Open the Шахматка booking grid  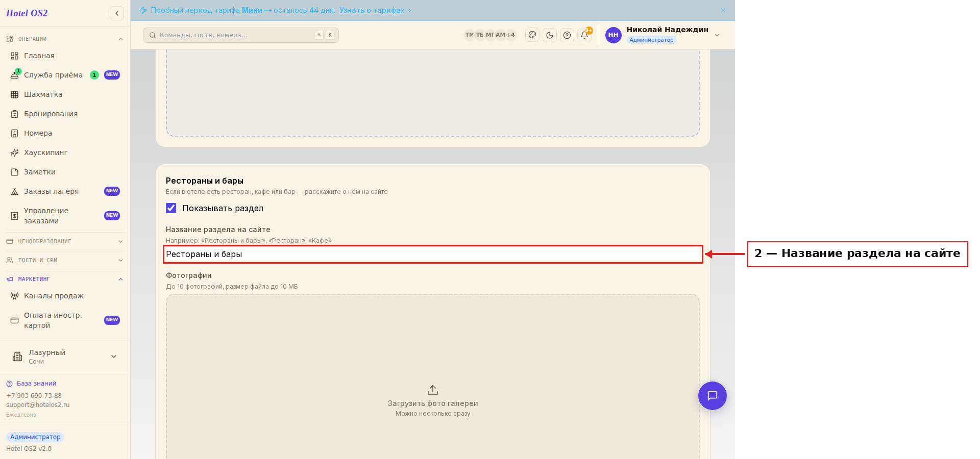point(65,94)
